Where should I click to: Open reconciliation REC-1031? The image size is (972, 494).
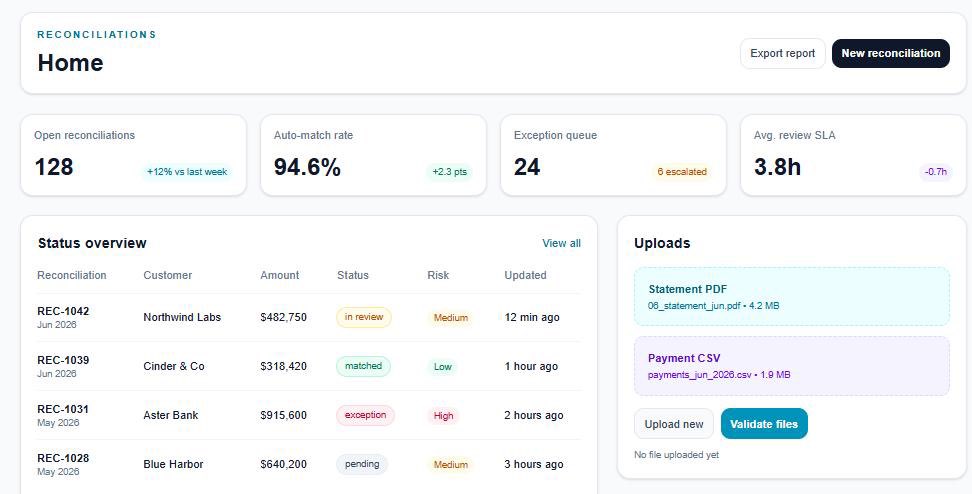(x=63, y=409)
